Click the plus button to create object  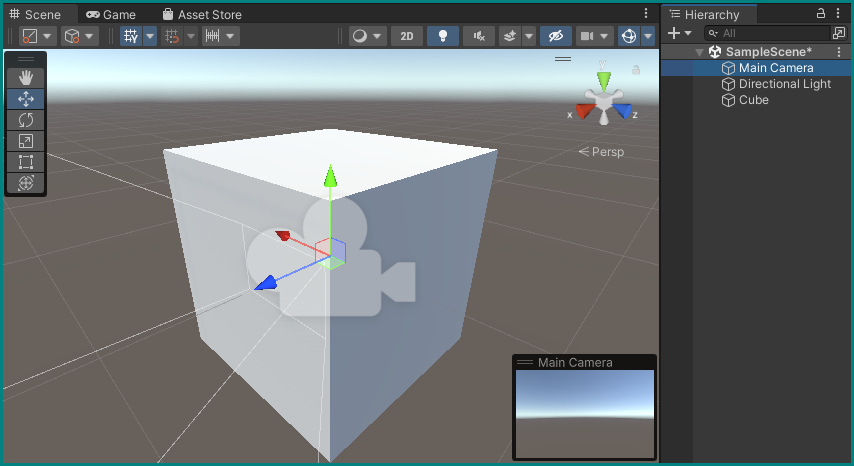click(674, 33)
